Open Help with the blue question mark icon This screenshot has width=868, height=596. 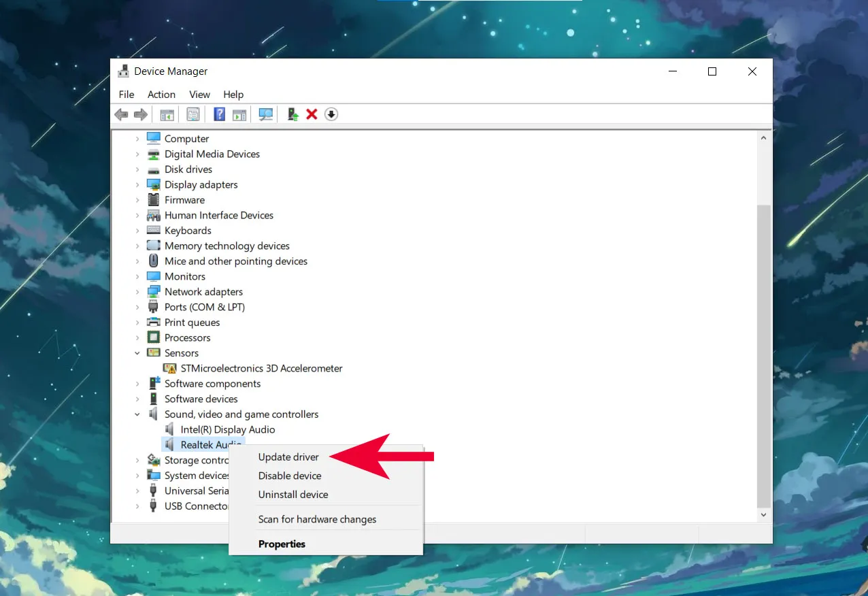click(219, 114)
